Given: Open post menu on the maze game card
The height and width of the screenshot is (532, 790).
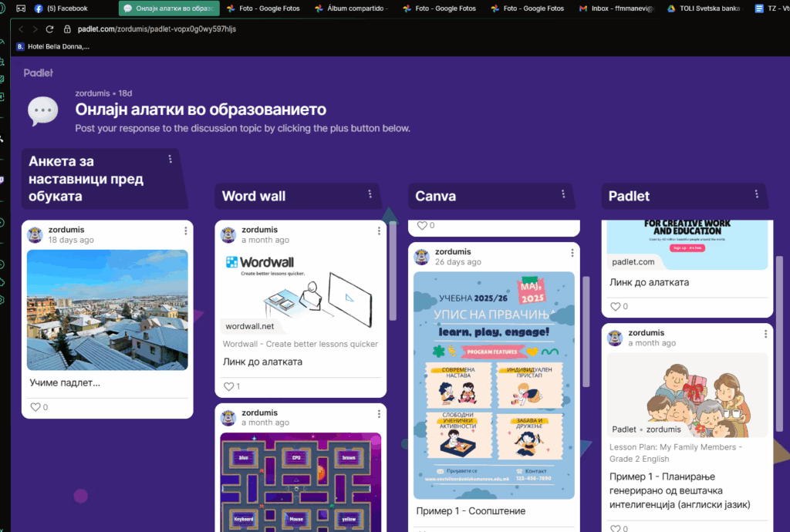Looking at the screenshot, I should [379, 414].
